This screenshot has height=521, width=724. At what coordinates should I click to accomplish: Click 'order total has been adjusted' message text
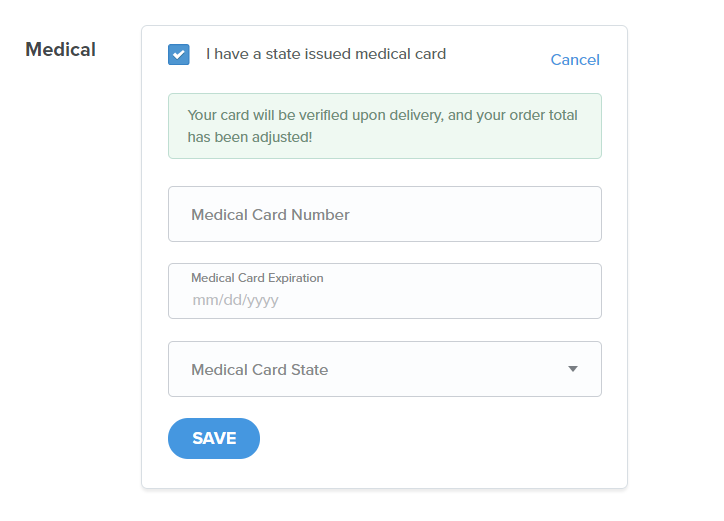point(250,136)
